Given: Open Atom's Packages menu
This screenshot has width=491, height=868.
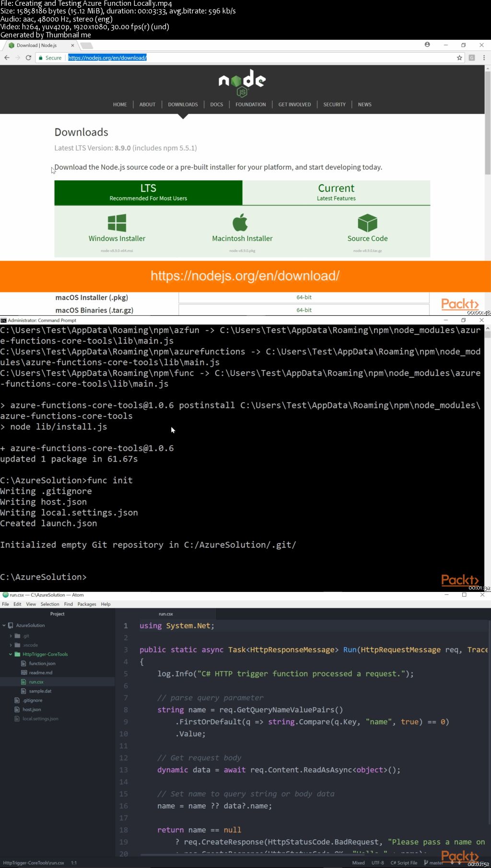Looking at the screenshot, I should [x=87, y=604].
